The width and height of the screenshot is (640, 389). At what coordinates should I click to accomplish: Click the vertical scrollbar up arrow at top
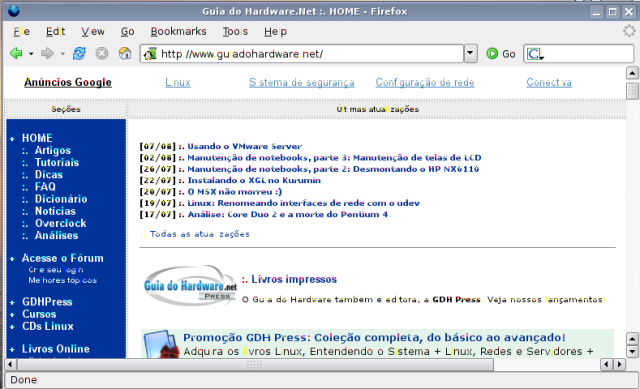(x=632, y=73)
